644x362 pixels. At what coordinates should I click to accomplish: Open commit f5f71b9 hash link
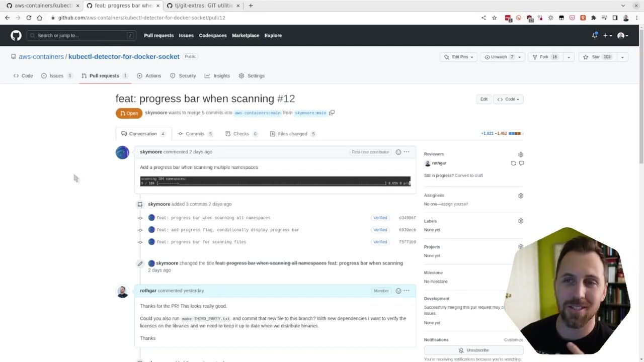coord(408,242)
